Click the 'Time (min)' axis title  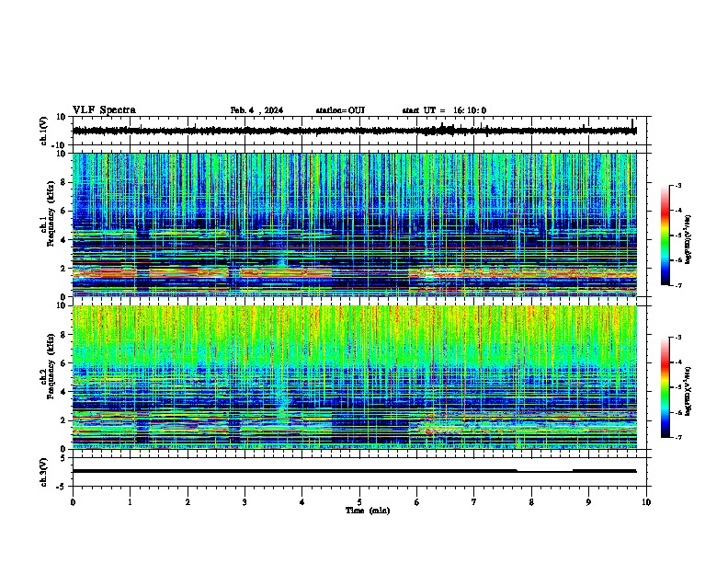click(x=368, y=511)
